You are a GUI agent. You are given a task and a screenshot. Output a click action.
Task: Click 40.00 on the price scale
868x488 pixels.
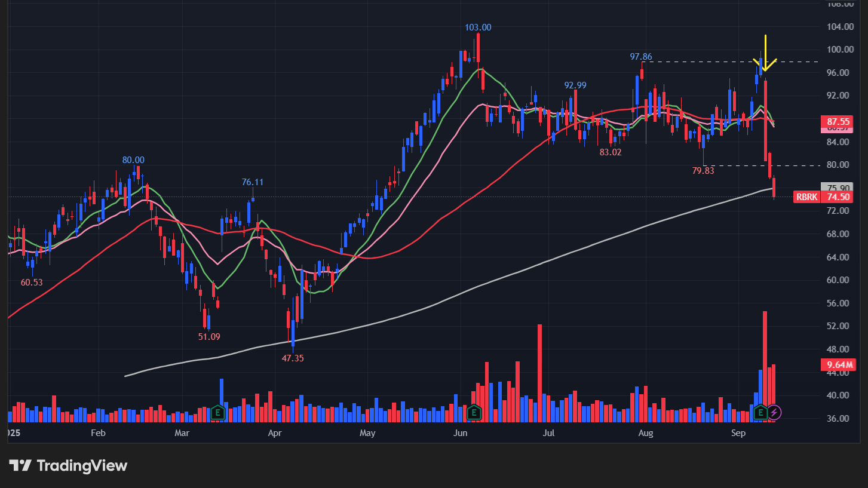[x=839, y=395]
